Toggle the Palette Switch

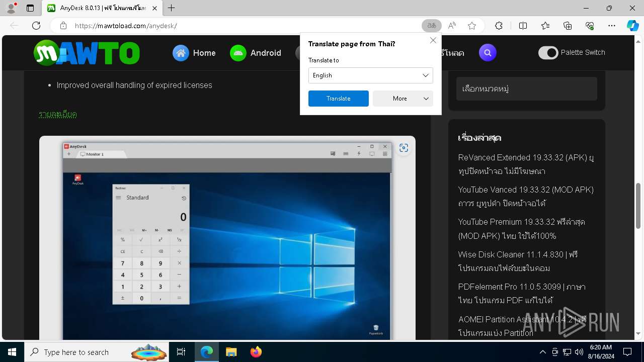pos(548,52)
